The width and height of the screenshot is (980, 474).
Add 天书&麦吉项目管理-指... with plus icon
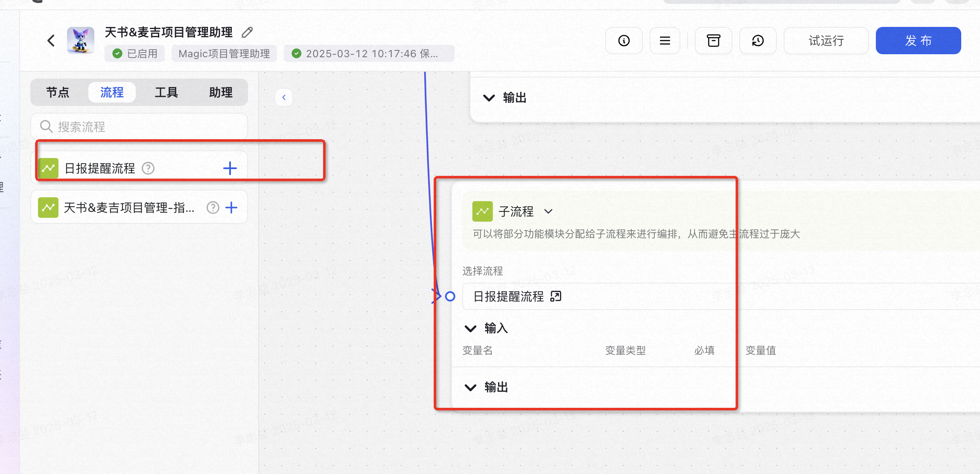[231, 208]
